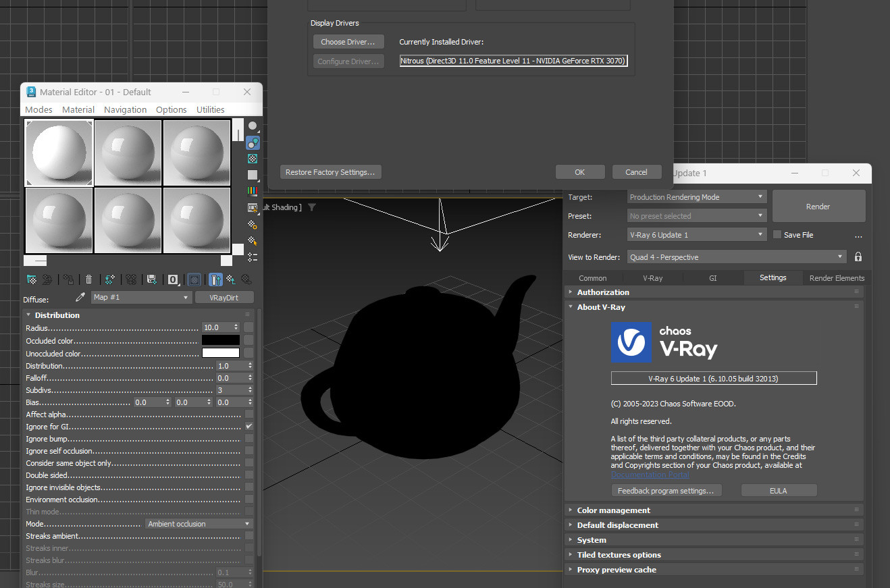Toggle the Show End Result icon
890x588 pixels.
[215, 279]
